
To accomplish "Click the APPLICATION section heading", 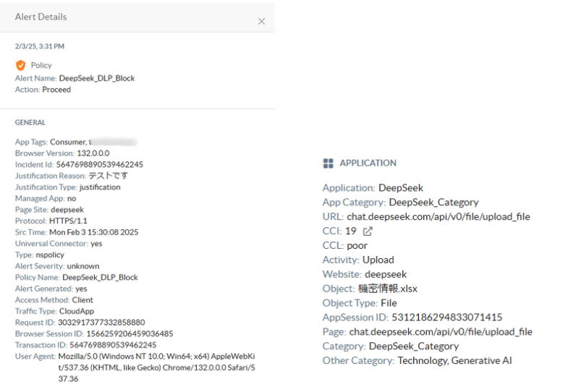I will (368, 163).
